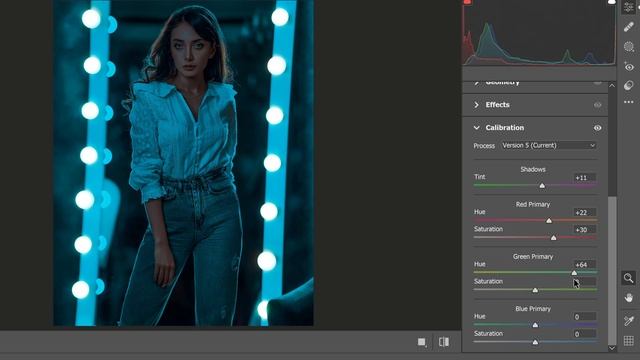Screen dimensions: 640x360
Task: Toggle the grid overlay icon
Action: 629,340
